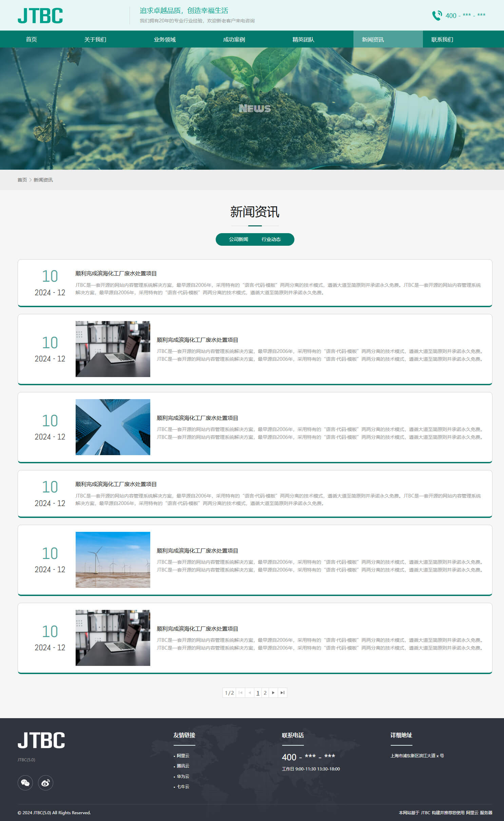This screenshot has width=504, height=821.
Task: Go to page 2 in pagination
Action: (x=265, y=693)
